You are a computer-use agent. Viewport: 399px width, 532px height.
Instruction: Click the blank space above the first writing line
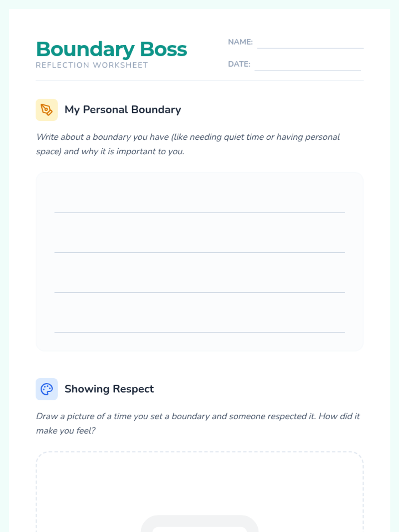[199, 193]
